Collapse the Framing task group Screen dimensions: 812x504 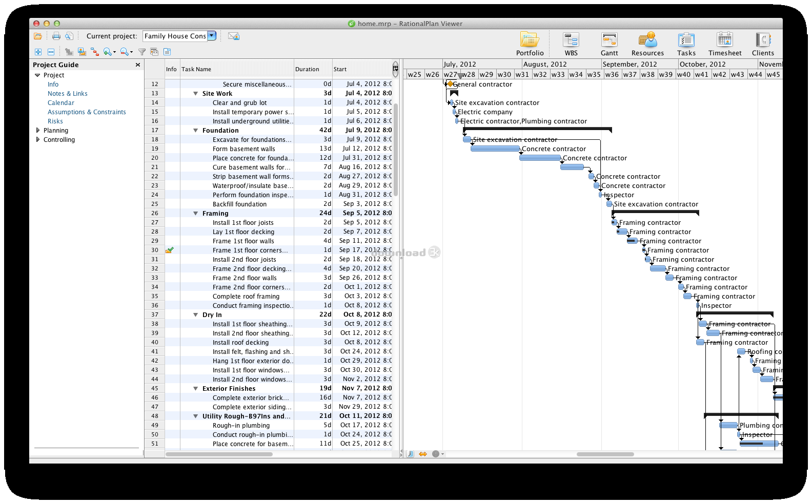click(x=195, y=214)
